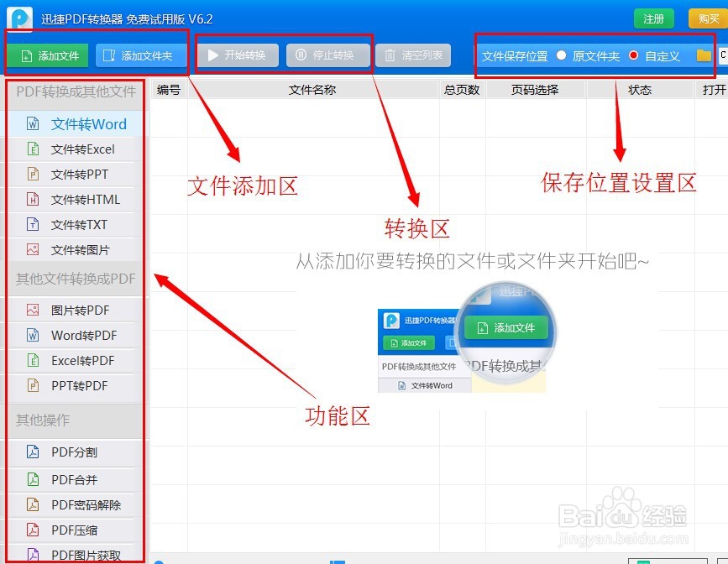Image resolution: width=728 pixels, height=564 pixels.
Task: Click the 购买 purchase button
Action: [708, 19]
